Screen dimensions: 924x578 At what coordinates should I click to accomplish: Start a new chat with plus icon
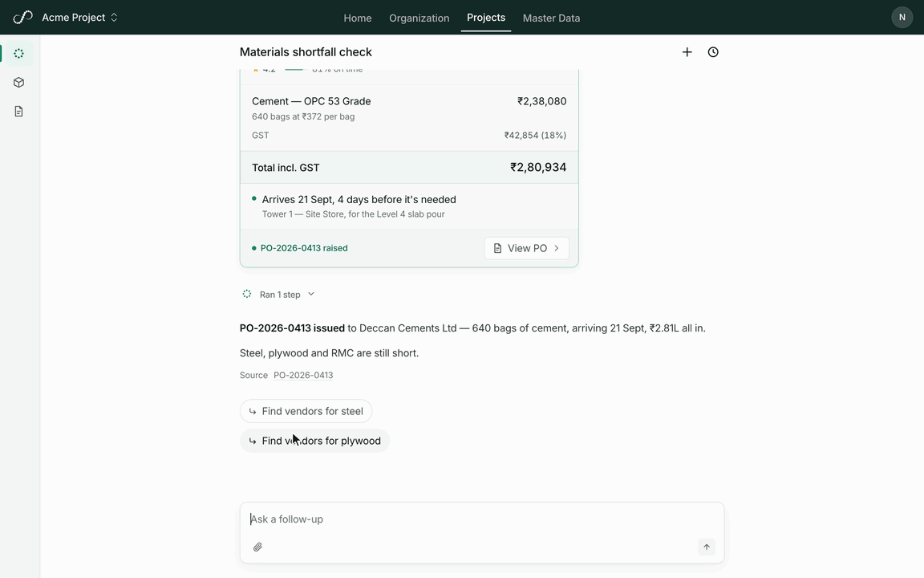pos(687,52)
